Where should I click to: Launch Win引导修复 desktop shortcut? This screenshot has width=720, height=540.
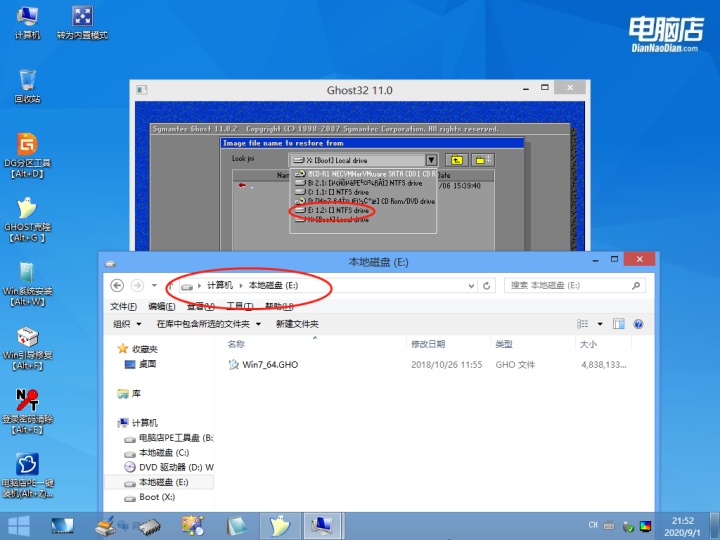coord(27,349)
